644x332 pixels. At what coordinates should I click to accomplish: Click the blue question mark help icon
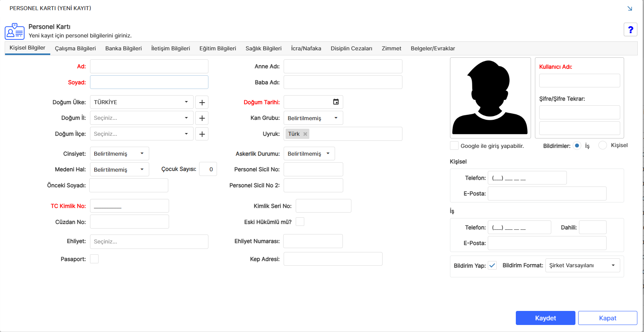point(630,30)
